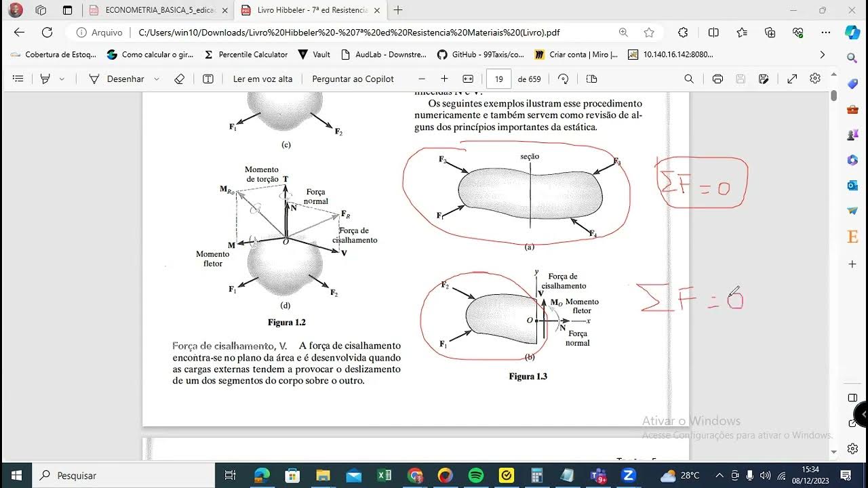Switch to the ECONOMETRIA_BASICA_5_edicao tab
The width and height of the screenshot is (868, 488).
pyautogui.click(x=159, y=10)
